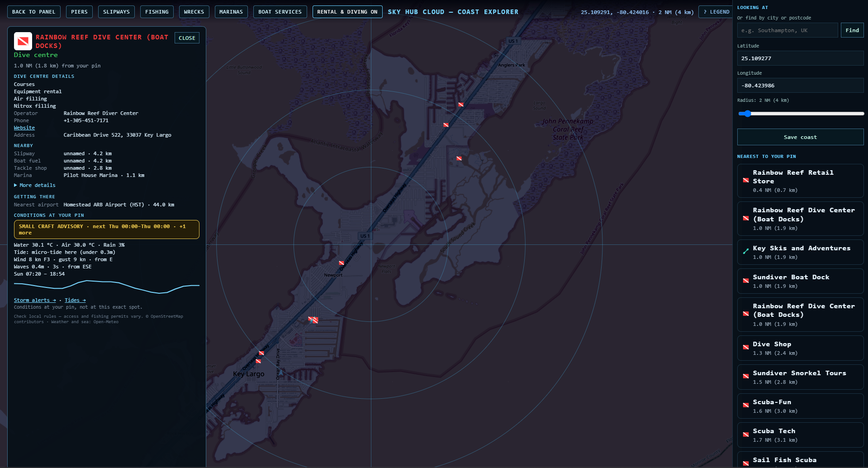
Task: Close the Rainbow Reef Dive Center panel
Action: pyautogui.click(x=187, y=38)
